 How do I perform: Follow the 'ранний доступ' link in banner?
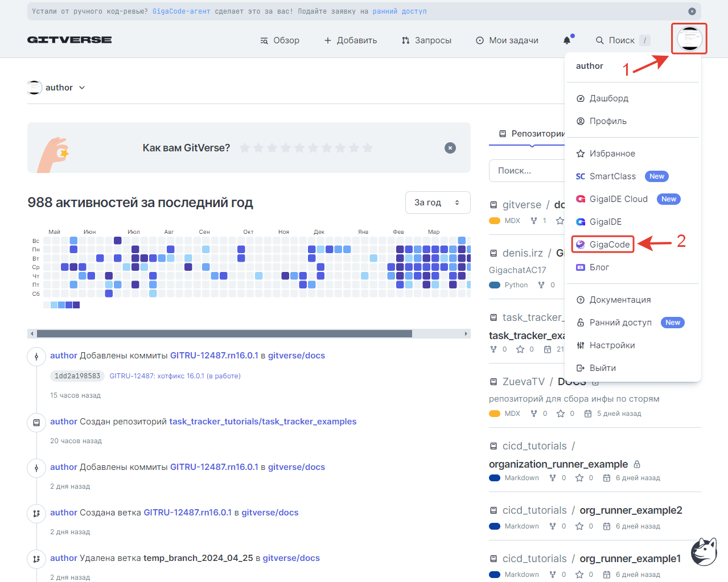[x=400, y=11]
